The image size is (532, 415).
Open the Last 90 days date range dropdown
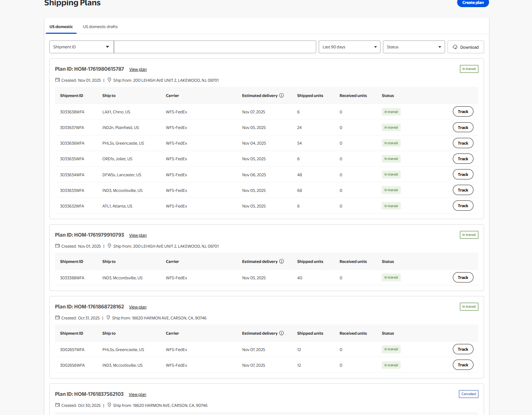coord(349,47)
